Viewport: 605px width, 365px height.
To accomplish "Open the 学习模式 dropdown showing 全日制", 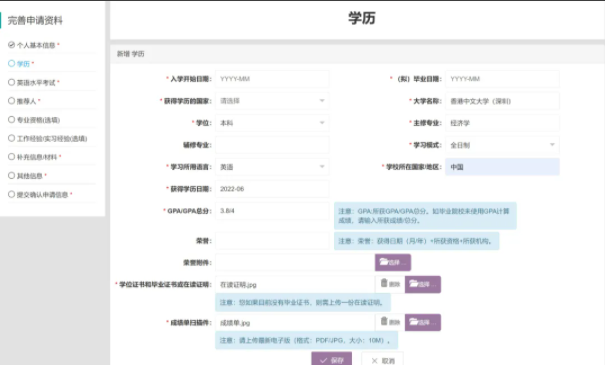I will 502,145.
